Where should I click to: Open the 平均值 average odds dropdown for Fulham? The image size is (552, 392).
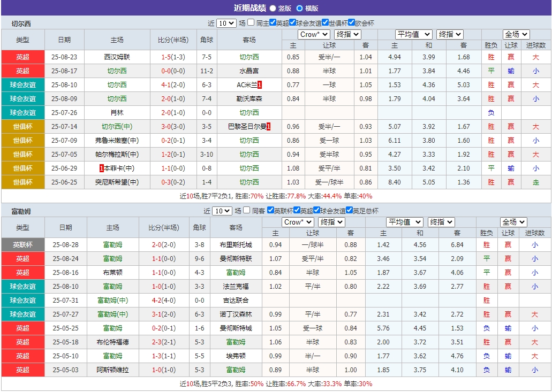click(x=404, y=222)
